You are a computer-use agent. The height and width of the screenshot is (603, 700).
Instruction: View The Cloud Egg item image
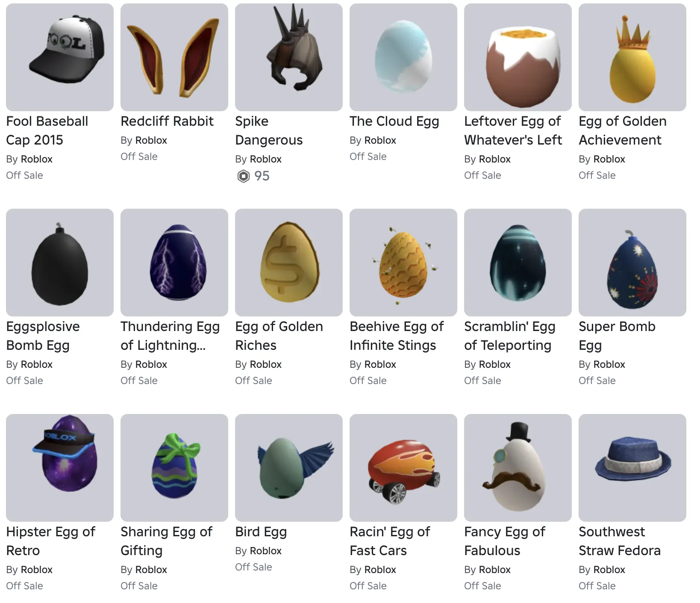click(x=403, y=57)
